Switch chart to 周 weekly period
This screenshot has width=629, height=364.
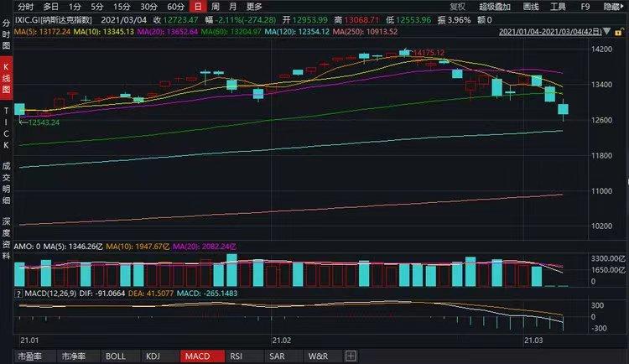pyautogui.click(x=216, y=6)
